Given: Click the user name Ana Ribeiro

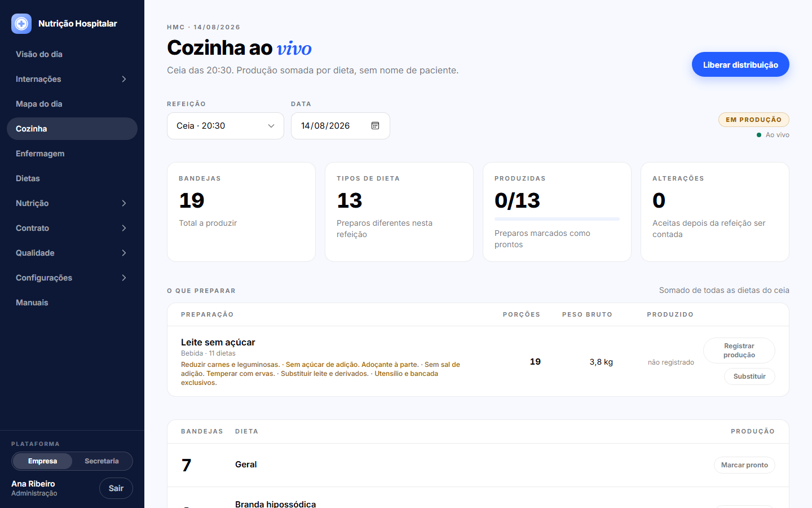Looking at the screenshot, I should pos(33,484).
